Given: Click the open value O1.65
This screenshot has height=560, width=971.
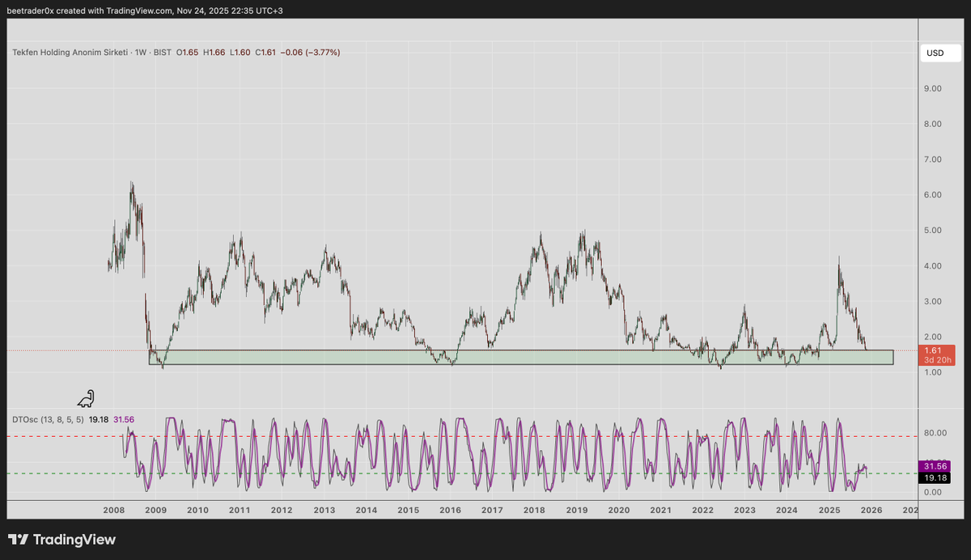Looking at the screenshot, I should point(188,53).
